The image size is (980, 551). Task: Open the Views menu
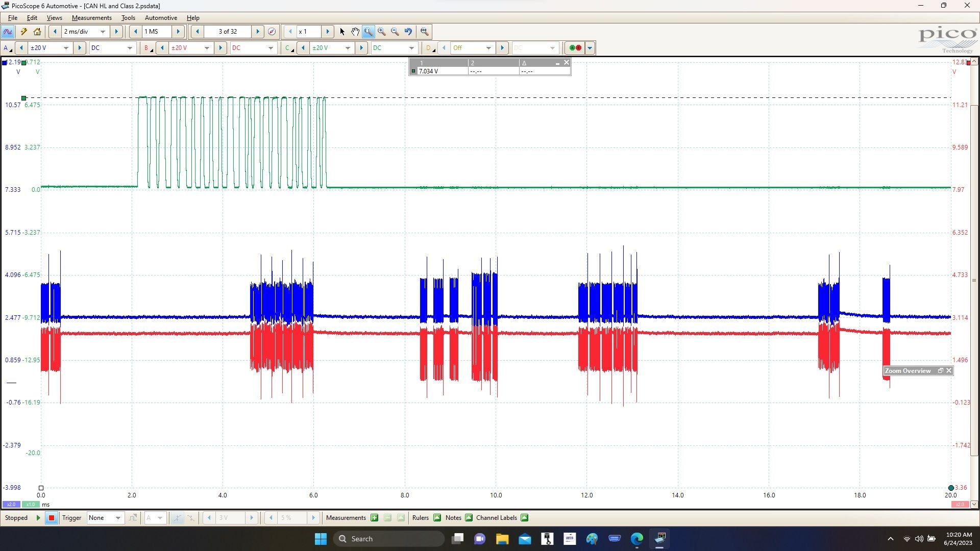[54, 17]
